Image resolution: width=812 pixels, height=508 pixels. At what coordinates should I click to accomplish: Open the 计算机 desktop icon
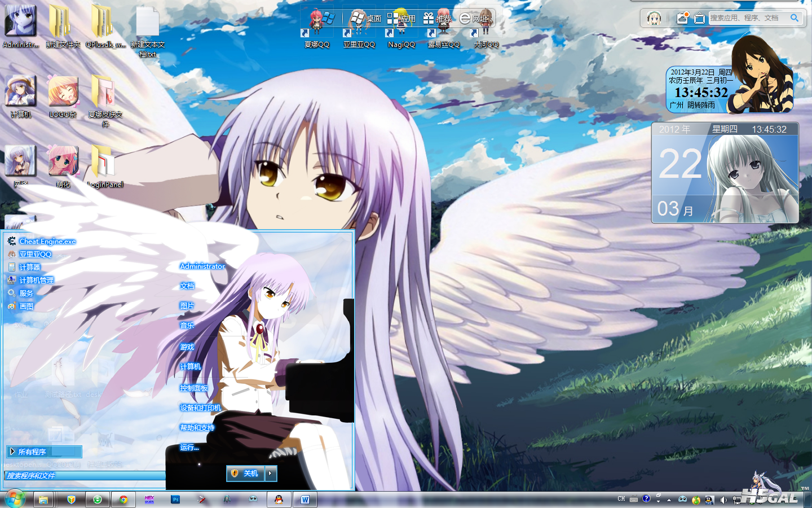[x=21, y=97]
